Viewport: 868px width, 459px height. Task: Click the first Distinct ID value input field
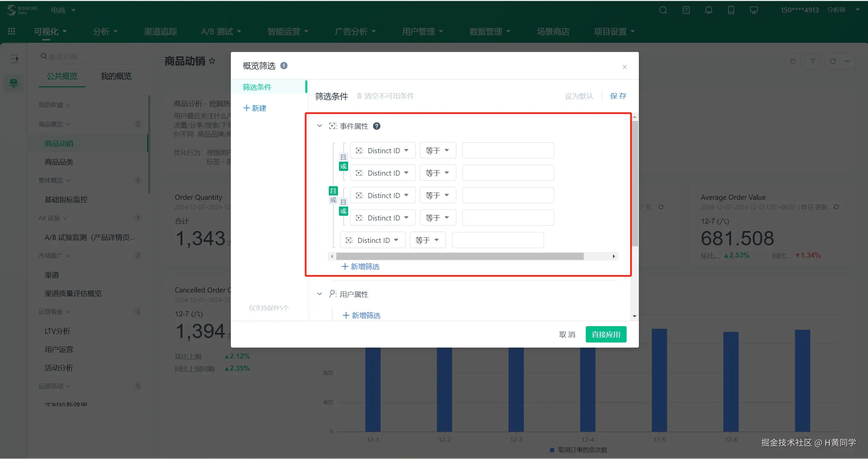pos(508,151)
